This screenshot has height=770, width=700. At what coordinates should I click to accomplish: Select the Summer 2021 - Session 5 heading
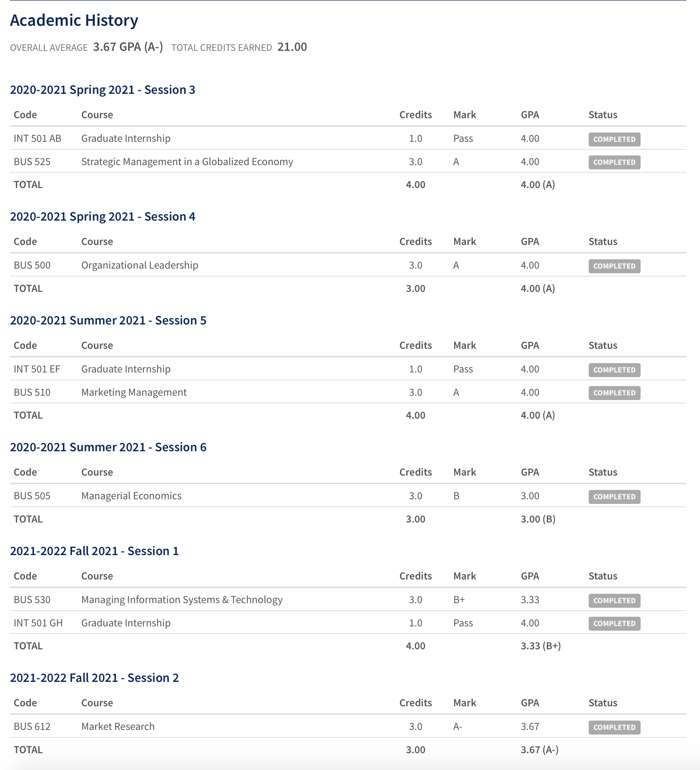tap(108, 321)
